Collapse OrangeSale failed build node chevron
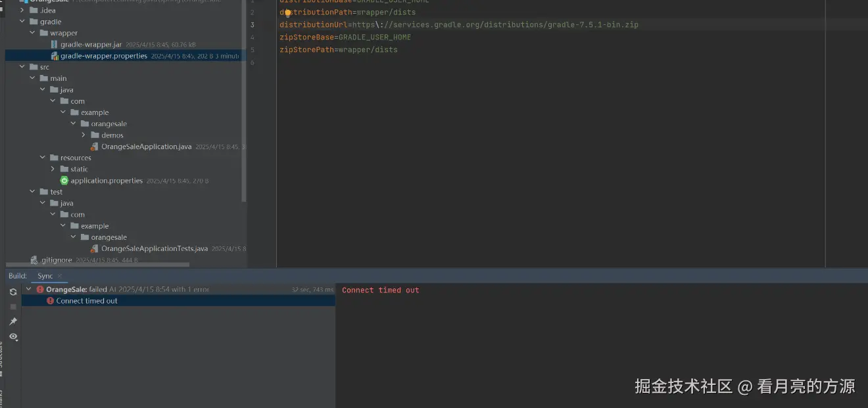The width and height of the screenshot is (868, 408). [x=28, y=289]
